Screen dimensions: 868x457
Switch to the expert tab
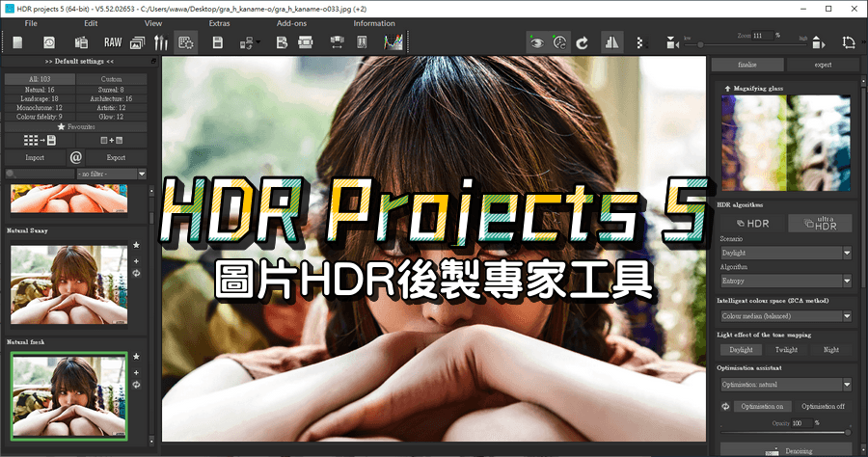[823, 65]
